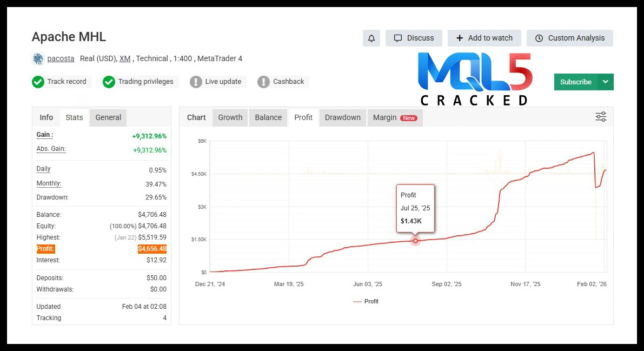Open chart settings sliders icon
This screenshot has height=351, width=644.
tap(601, 117)
